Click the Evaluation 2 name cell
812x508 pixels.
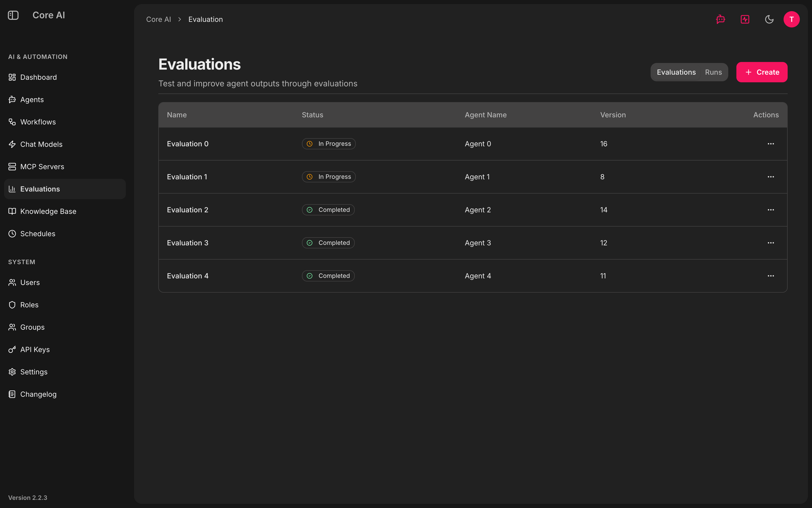[x=188, y=210]
